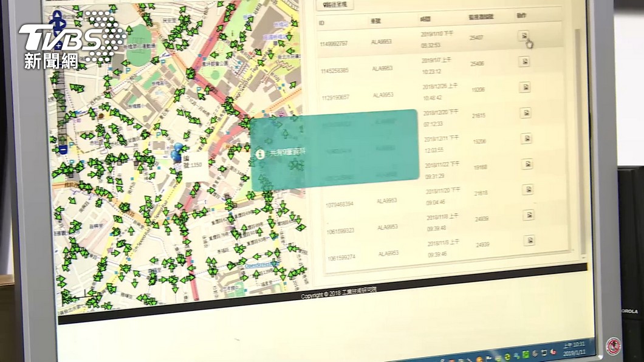Open the OpenStreetMap attribution link
The width and height of the screenshot is (644, 362).
[x=262, y=265]
